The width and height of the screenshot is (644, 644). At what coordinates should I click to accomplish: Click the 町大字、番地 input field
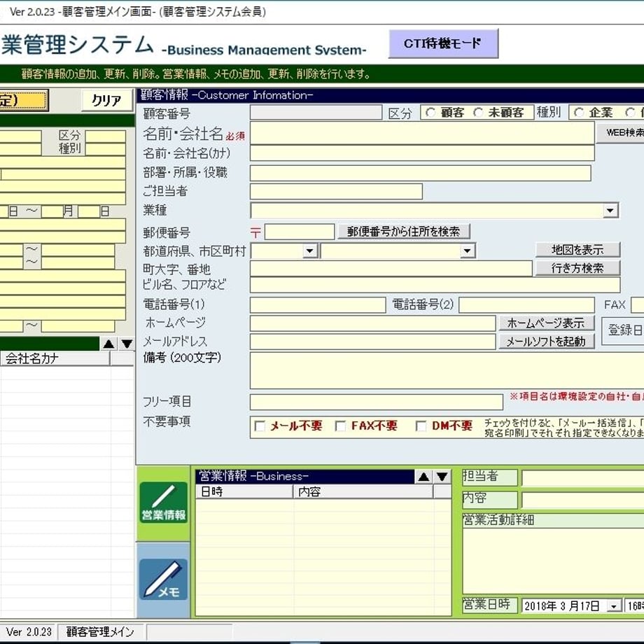(x=391, y=269)
